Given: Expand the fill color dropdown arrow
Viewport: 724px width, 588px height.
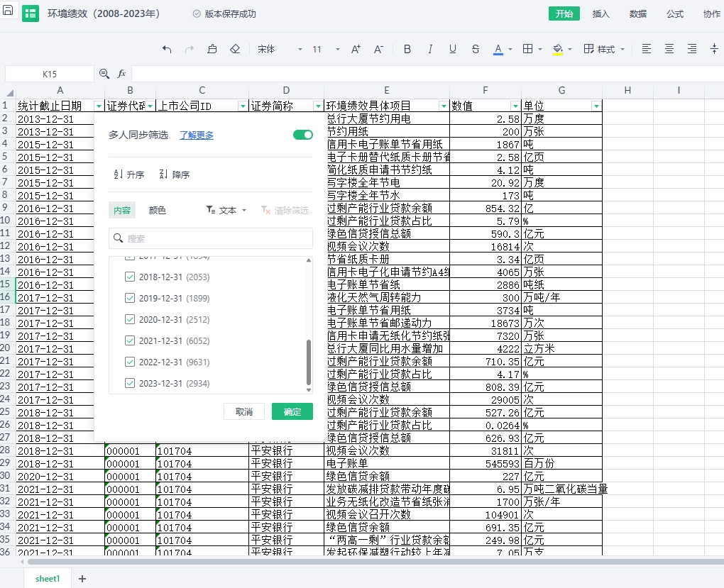Looking at the screenshot, I should coord(570,49).
